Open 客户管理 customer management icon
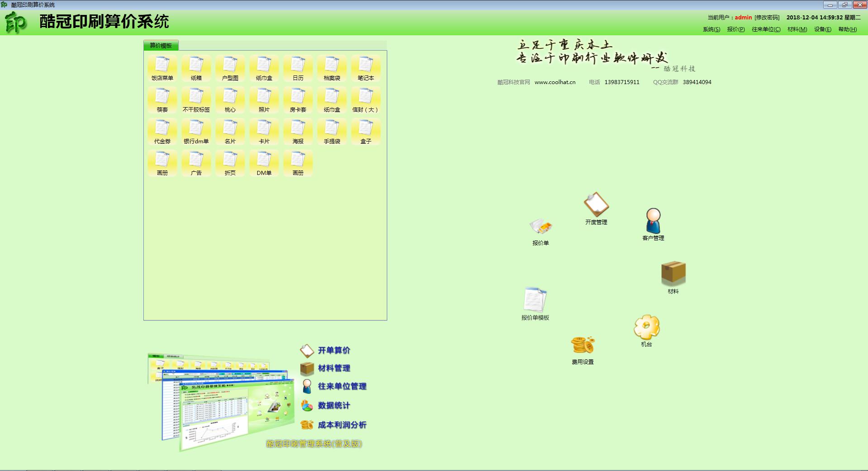The image size is (868, 471). [653, 224]
